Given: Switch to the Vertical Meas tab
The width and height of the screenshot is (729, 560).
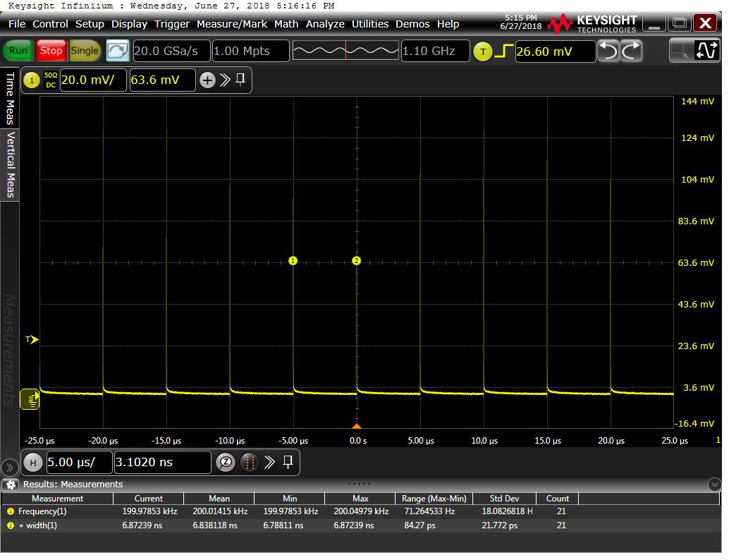Looking at the screenshot, I should [x=11, y=164].
